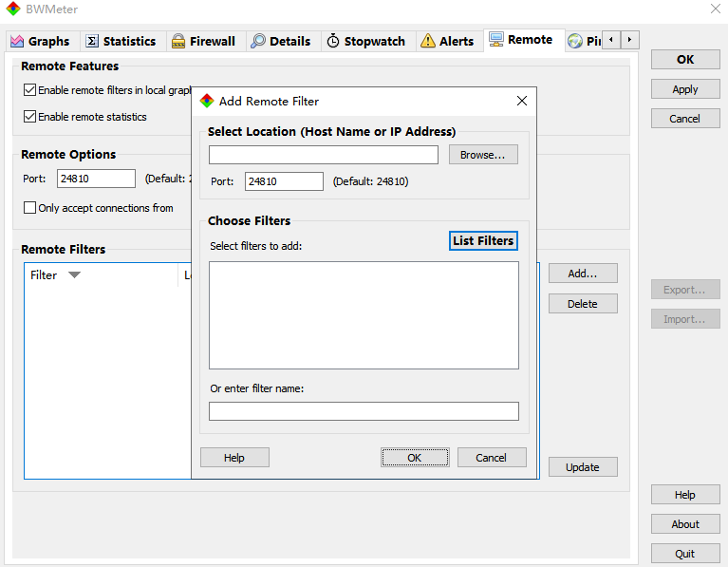The height and width of the screenshot is (567, 728).
Task: Open the Alerts tab
Action: (x=448, y=42)
